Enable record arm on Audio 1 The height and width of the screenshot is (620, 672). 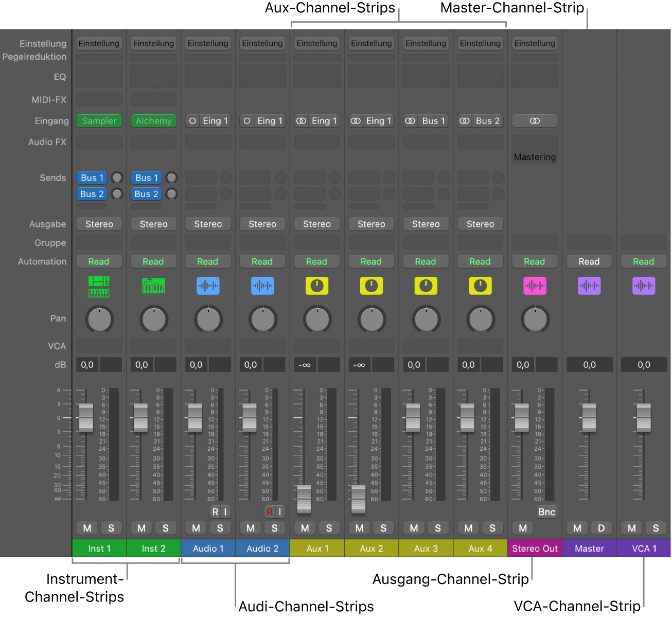(215, 511)
